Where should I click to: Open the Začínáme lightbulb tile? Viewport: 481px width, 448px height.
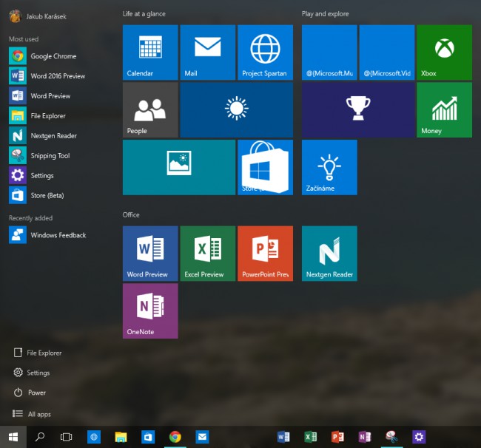[x=329, y=167]
